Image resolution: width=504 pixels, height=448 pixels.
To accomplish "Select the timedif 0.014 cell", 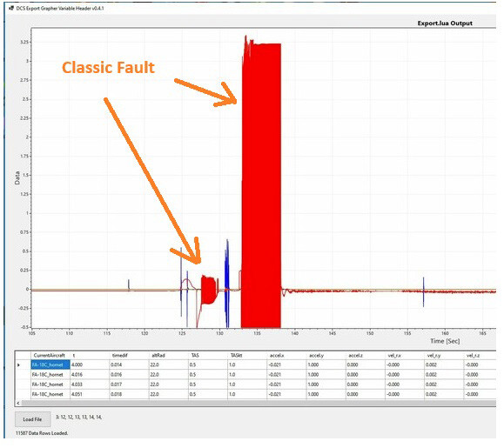I will coord(129,364).
